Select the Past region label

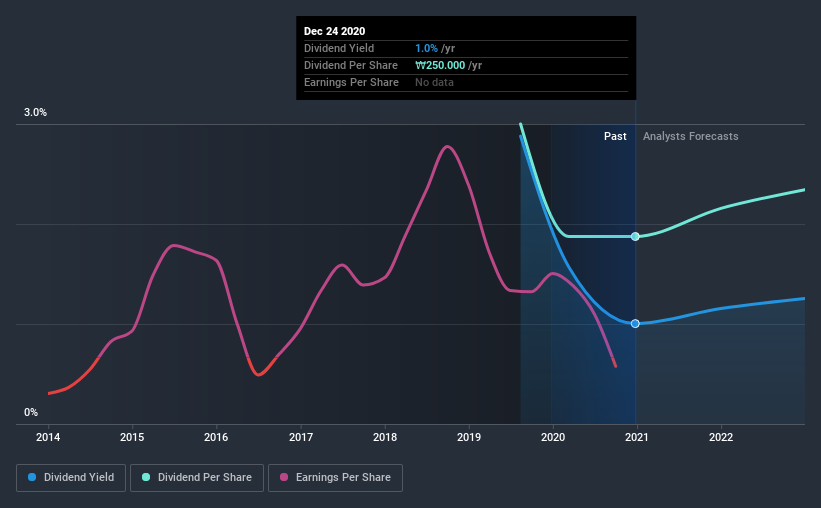click(x=615, y=136)
